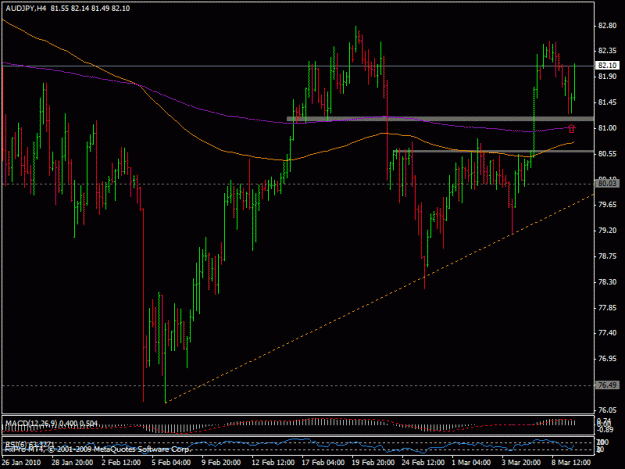Select the red up-arrow marker on chart

point(571,128)
